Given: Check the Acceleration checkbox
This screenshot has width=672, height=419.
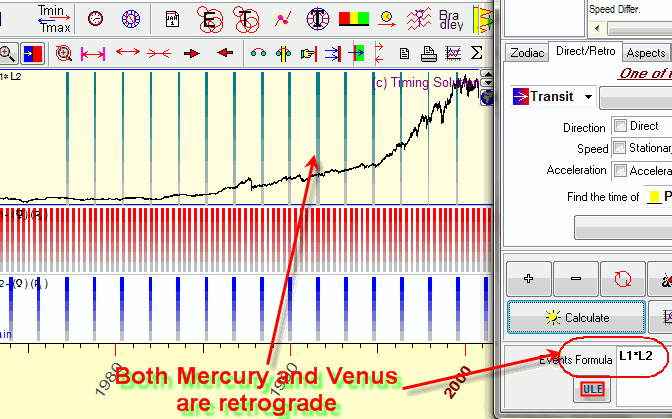Looking at the screenshot, I should click(x=622, y=170).
